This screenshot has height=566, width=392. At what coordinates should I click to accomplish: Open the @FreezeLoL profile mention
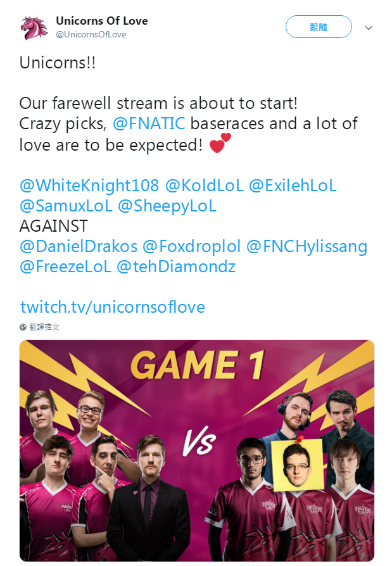point(65,267)
